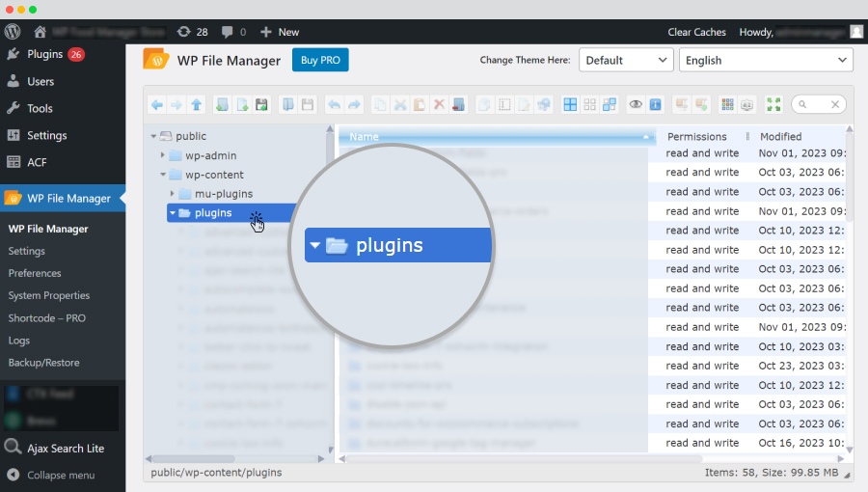The image size is (868, 492).
Task: Open the Sort options icon
Action: click(747, 104)
